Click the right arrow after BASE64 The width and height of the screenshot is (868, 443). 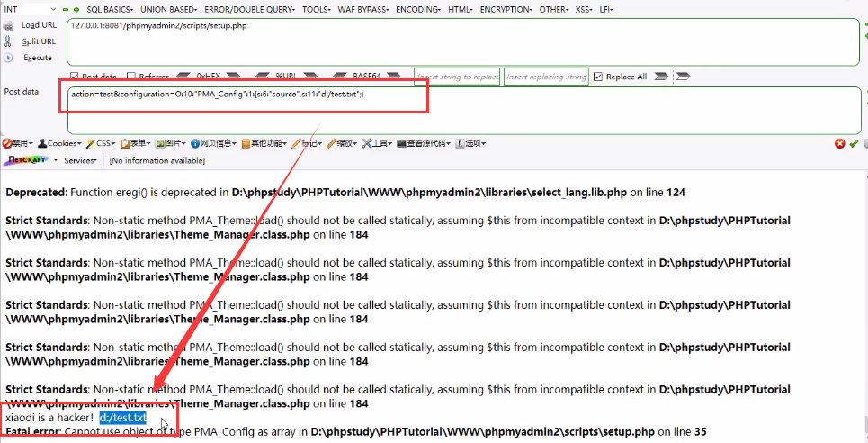(398, 77)
